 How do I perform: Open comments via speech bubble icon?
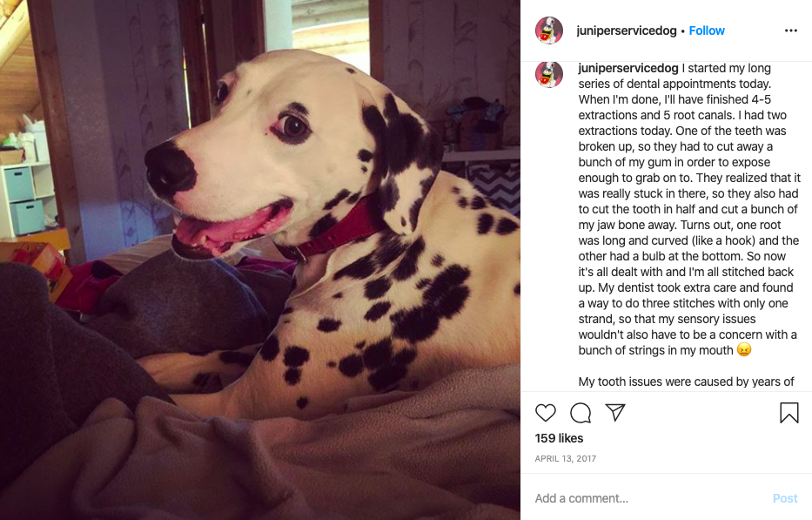pyautogui.click(x=580, y=413)
